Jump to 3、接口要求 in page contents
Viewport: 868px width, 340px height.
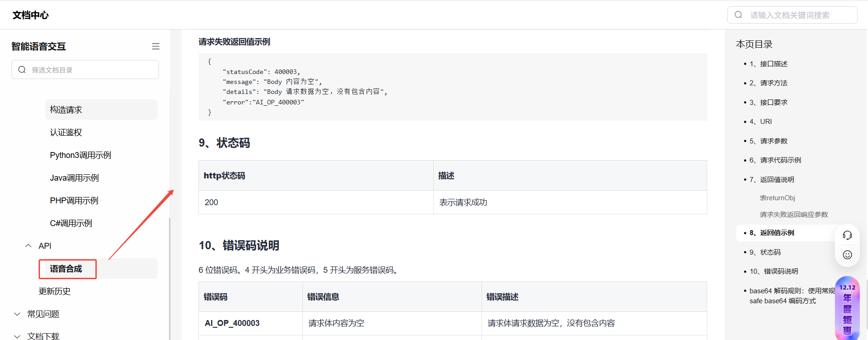tap(769, 102)
